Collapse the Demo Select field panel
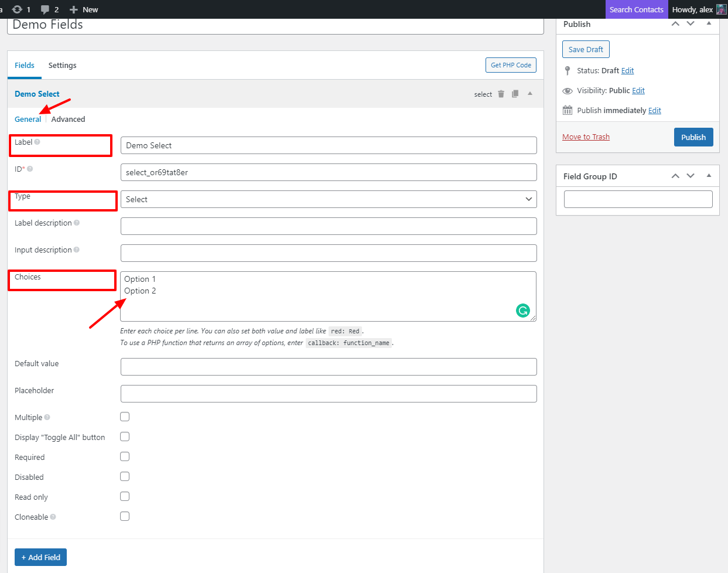Screen dimensions: 728x573 click(x=530, y=94)
